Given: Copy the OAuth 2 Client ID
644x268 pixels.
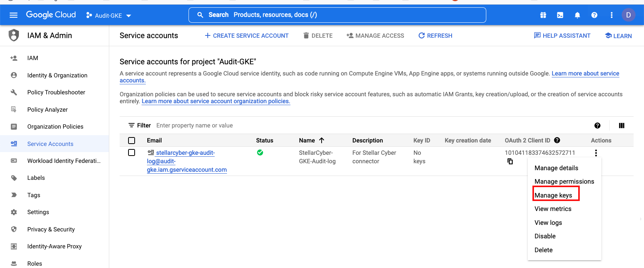Looking at the screenshot, I should (510, 161).
